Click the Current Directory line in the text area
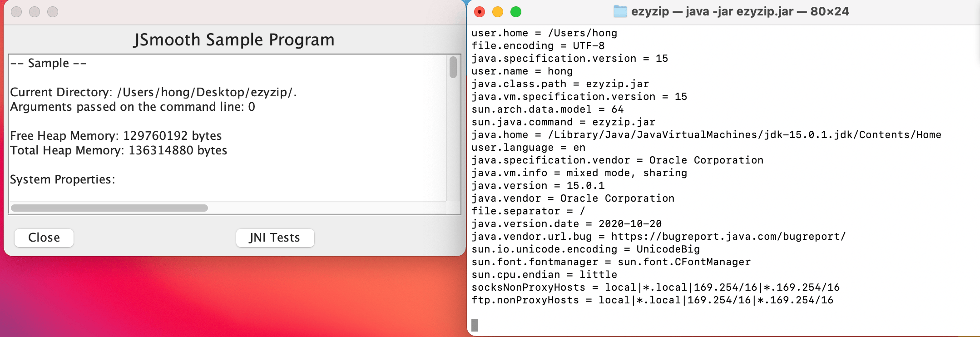980x337 pixels. coord(153,92)
